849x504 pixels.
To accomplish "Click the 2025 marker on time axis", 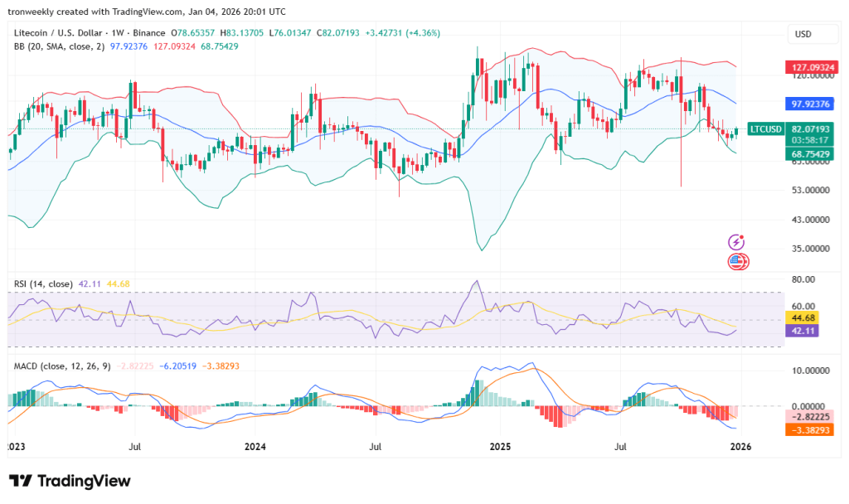I will pyautogui.click(x=500, y=447).
